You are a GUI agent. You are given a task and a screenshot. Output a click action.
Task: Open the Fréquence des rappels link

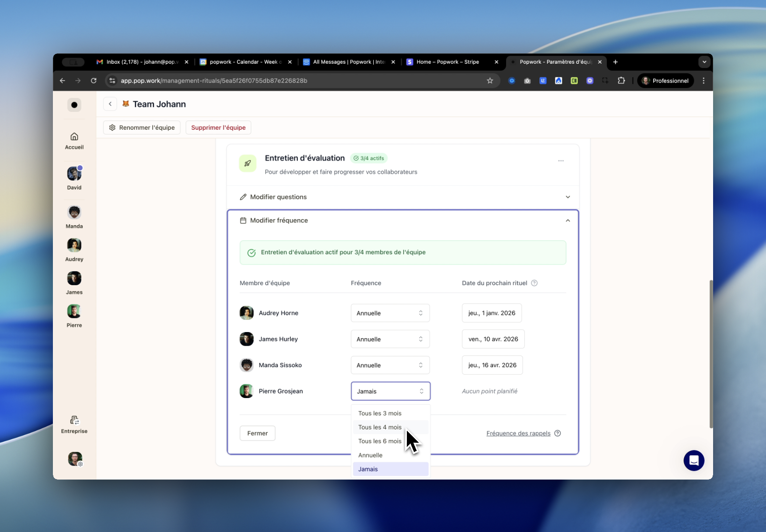click(x=518, y=433)
